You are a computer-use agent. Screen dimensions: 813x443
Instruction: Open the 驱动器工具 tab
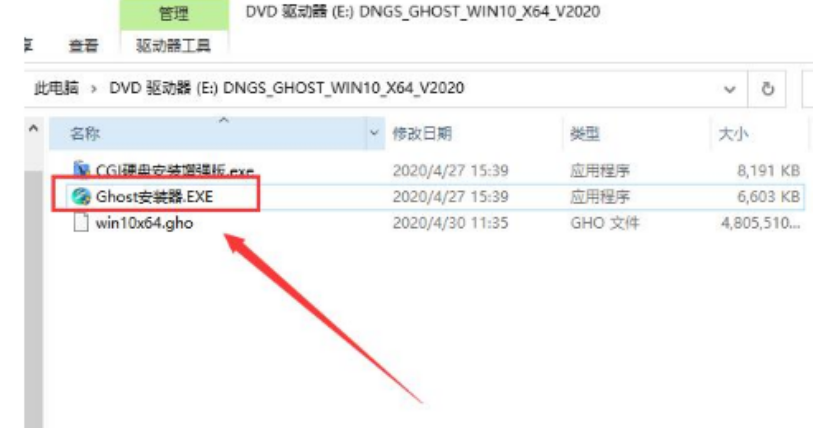(173, 46)
